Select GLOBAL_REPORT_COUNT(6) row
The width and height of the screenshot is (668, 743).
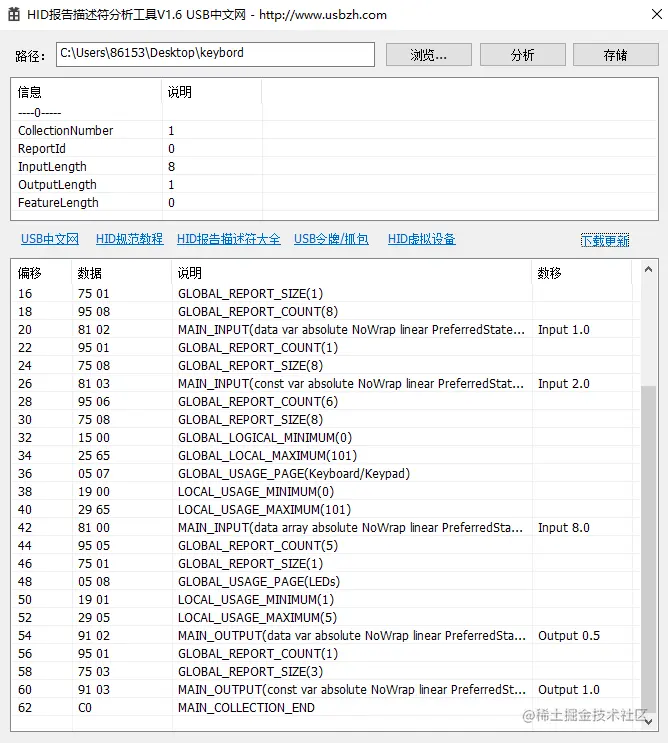pyautogui.click(x=326, y=401)
